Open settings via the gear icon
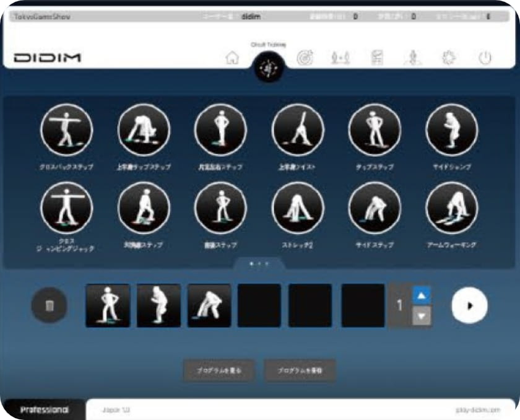This screenshot has height=420, width=520. pyautogui.click(x=448, y=58)
